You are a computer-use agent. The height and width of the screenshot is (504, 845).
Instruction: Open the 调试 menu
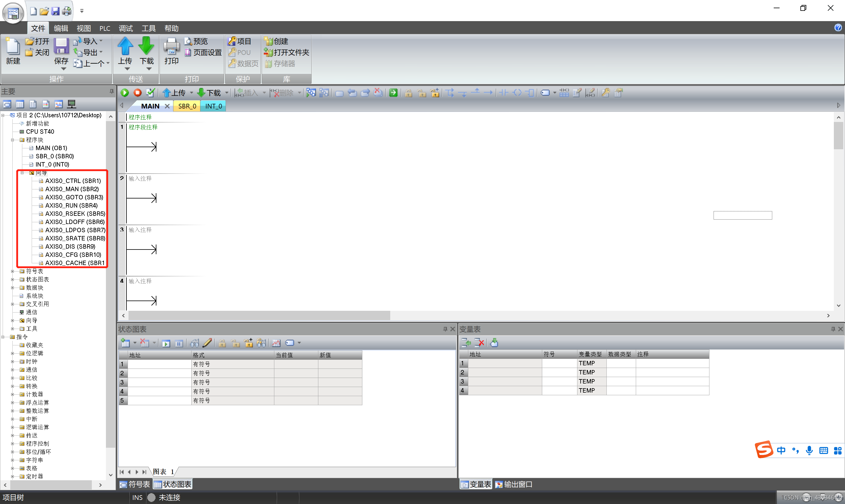pyautogui.click(x=126, y=28)
